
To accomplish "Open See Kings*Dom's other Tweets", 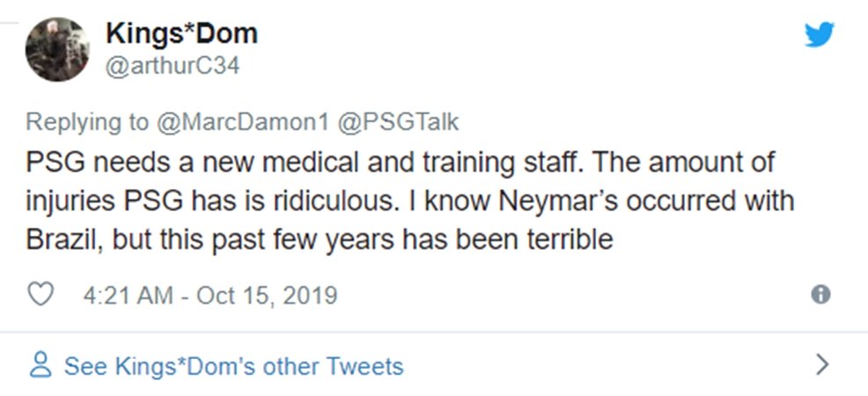I will coord(233,365).
